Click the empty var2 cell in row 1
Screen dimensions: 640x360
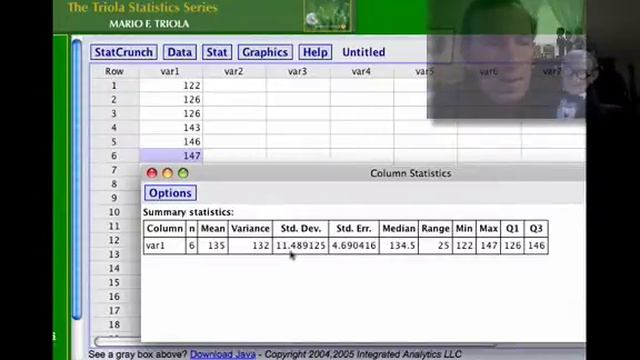[x=235, y=86]
